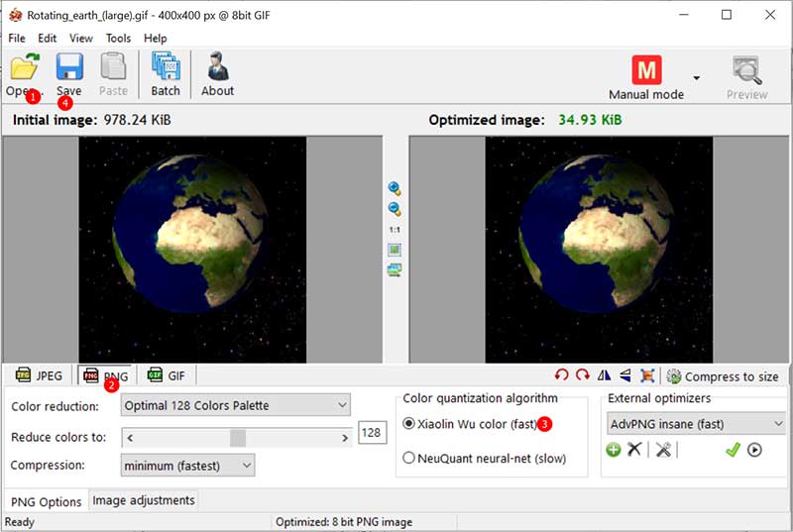The height and width of the screenshot is (532, 793).
Task: Expand the Manual mode dropdown arrow
Action: point(697,78)
